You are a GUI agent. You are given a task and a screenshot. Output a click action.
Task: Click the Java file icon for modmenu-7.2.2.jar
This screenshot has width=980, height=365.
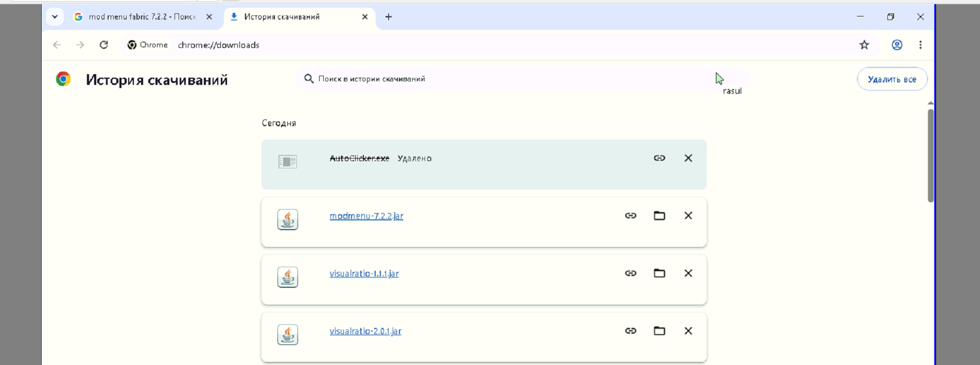(288, 220)
